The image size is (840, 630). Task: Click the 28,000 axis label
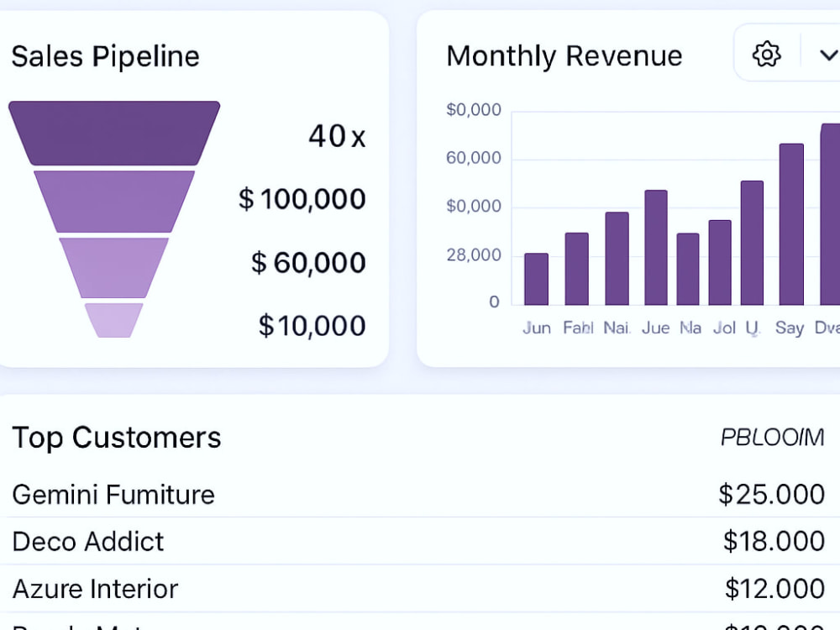pos(474,255)
